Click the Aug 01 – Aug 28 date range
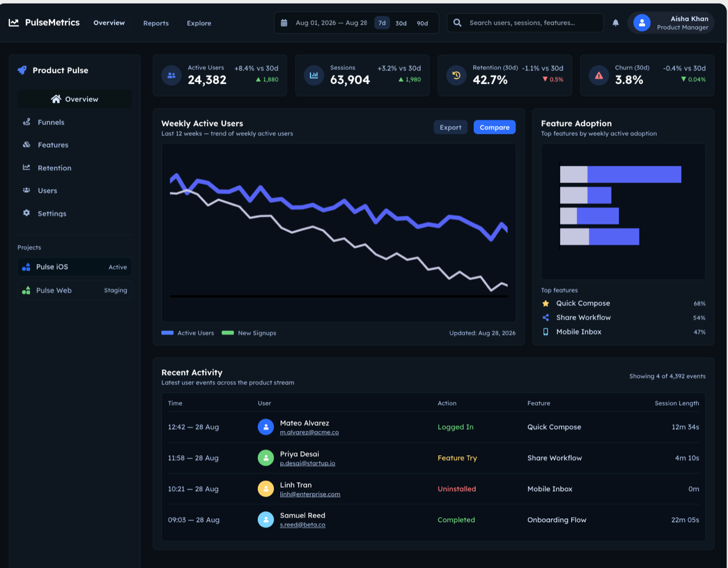 click(331, 23)
